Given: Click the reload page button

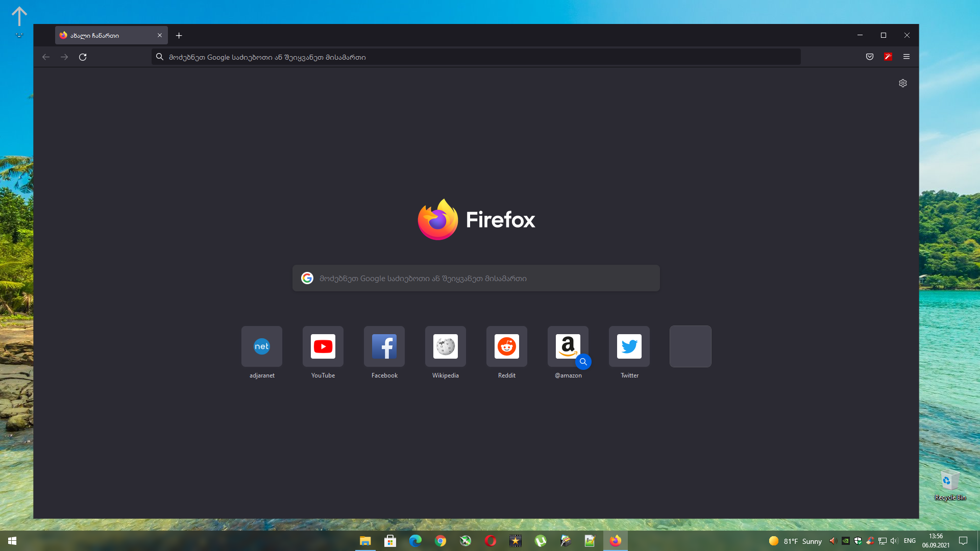Looking at the screenshot, I should [x=83, y=57].
